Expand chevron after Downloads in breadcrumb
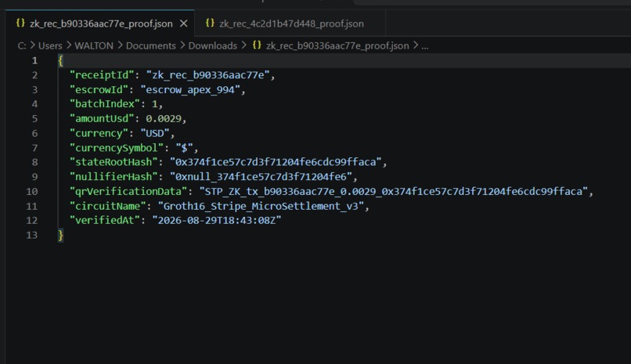 click(x=244, y=45)
